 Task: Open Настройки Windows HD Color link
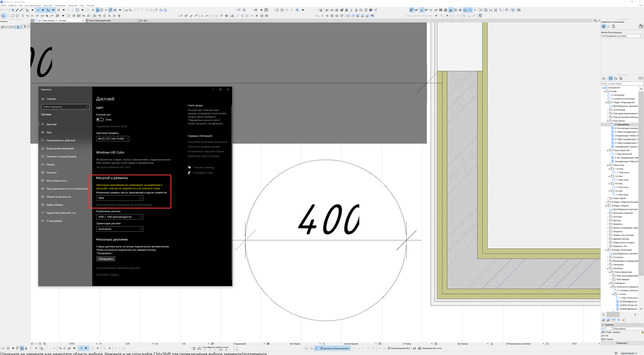pos(113,168)
